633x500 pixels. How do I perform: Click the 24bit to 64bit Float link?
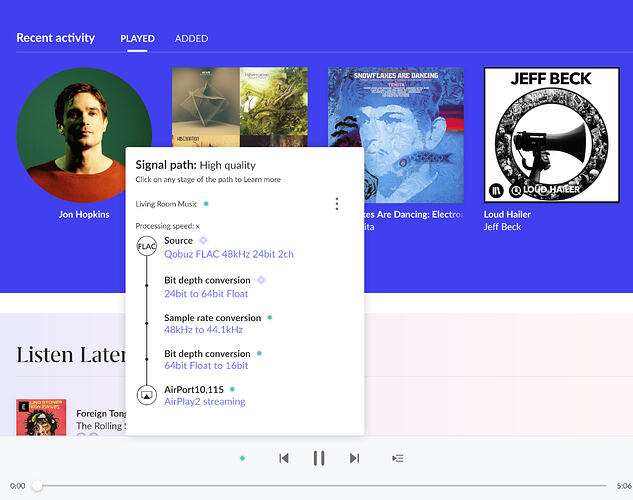click(206, 294)
